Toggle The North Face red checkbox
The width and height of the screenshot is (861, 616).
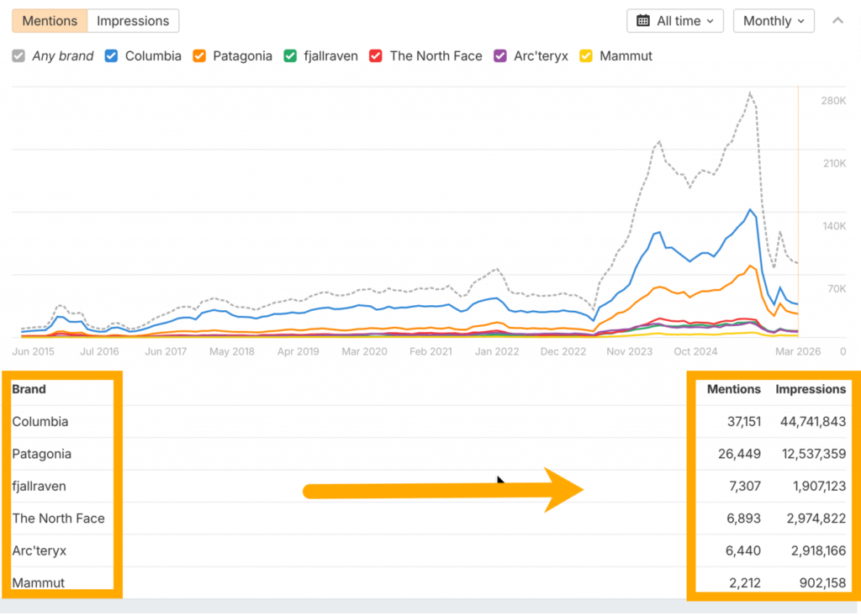pos(376,56)
